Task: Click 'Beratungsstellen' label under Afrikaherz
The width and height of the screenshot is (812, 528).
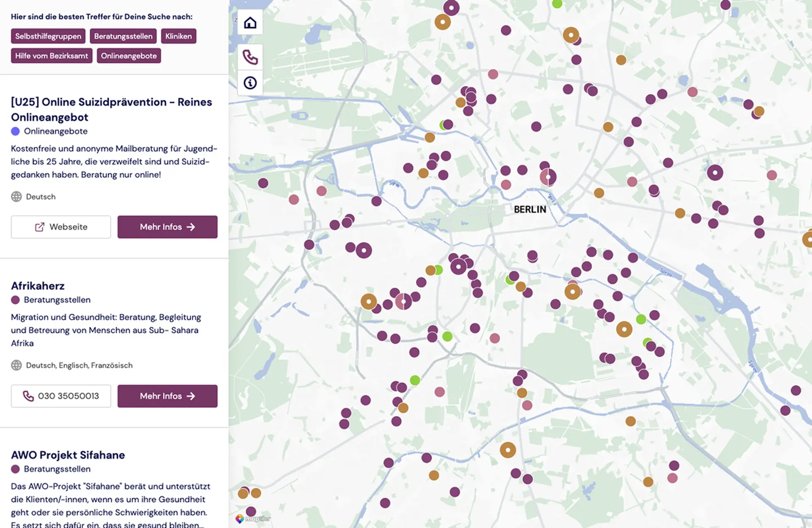Action: tap(57, 300)
